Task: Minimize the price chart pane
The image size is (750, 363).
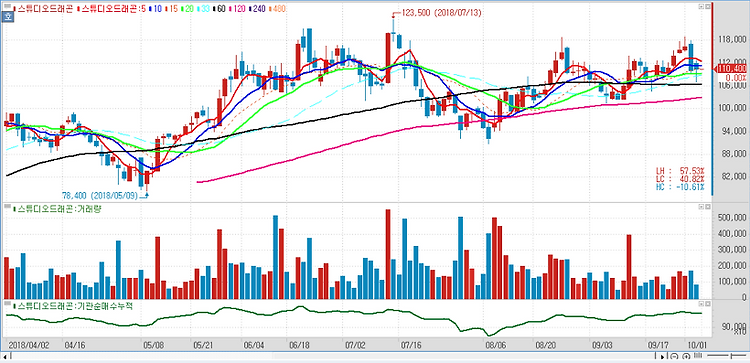Action: pos(701,7)
